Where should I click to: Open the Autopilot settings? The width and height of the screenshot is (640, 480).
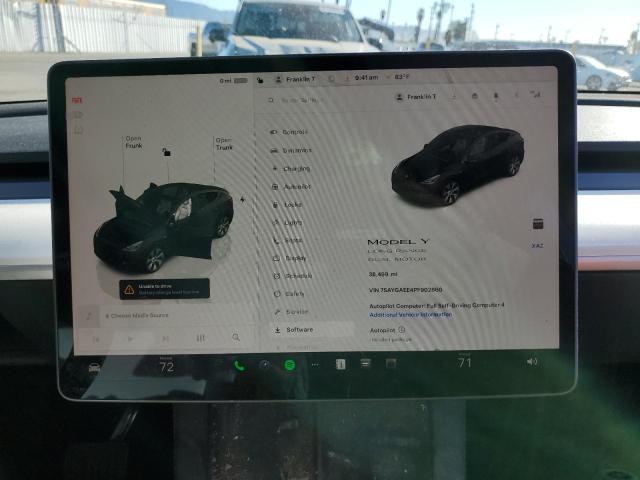coord(291,187)
